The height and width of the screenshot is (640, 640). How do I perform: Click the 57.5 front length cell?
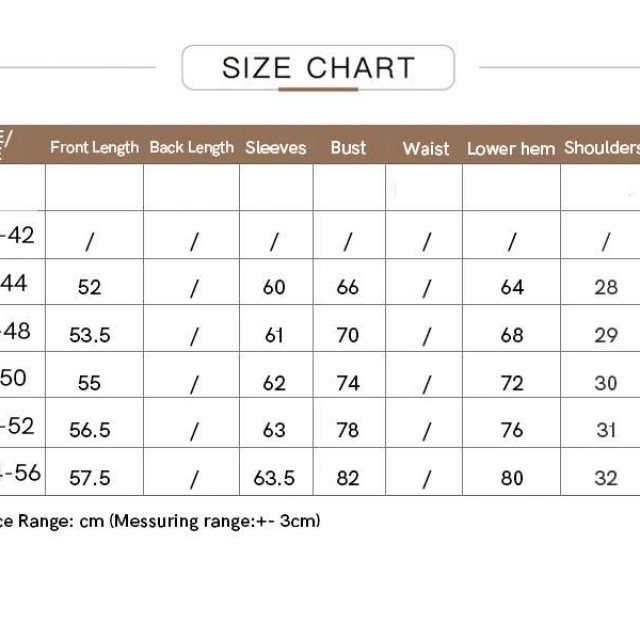[x=90, y=478]
